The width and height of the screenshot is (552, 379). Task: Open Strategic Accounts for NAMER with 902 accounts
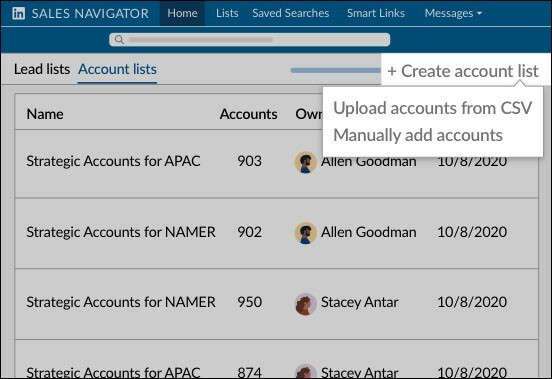[x=121, y=232]
